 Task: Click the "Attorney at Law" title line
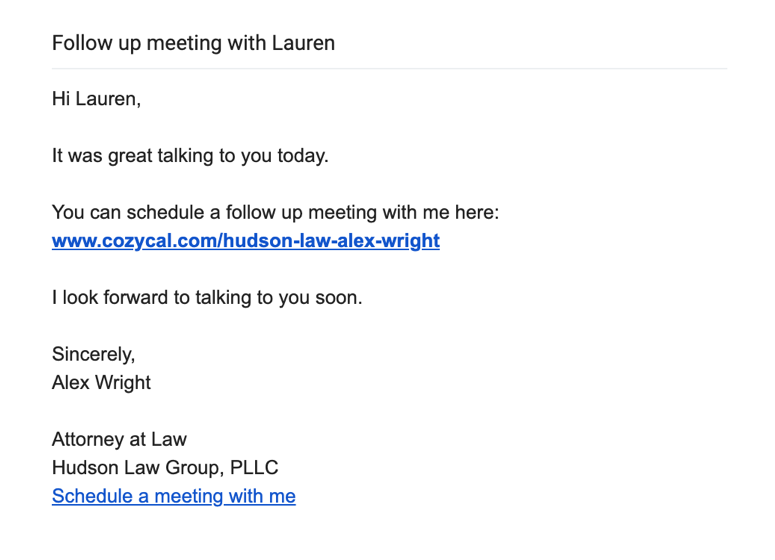[x=119, y=439]
